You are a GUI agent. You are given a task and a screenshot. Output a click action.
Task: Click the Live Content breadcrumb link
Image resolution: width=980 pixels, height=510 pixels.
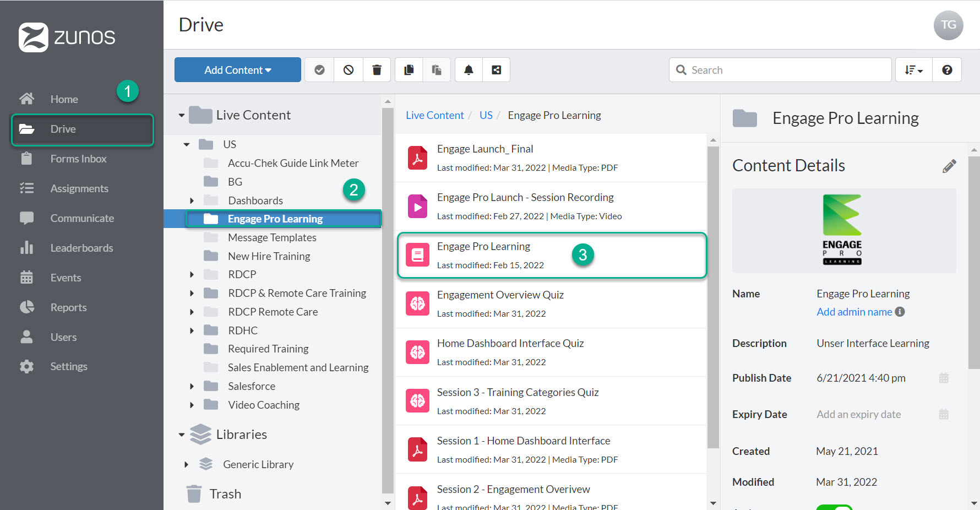click(x=434, y=115)
